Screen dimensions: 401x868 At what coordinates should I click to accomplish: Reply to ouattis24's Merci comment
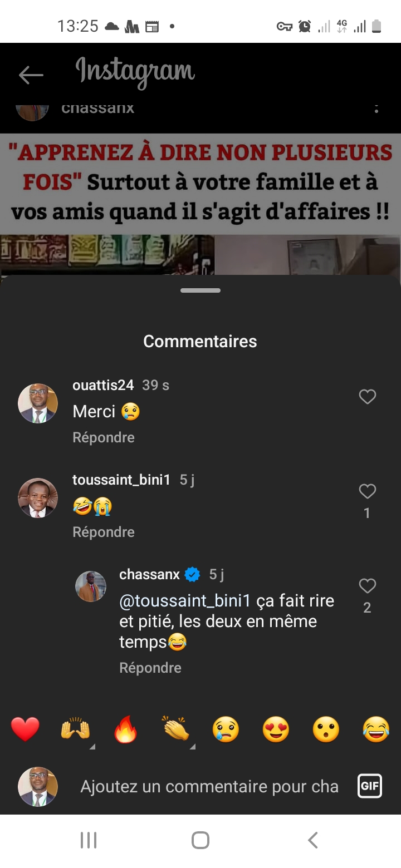point(104,437)
